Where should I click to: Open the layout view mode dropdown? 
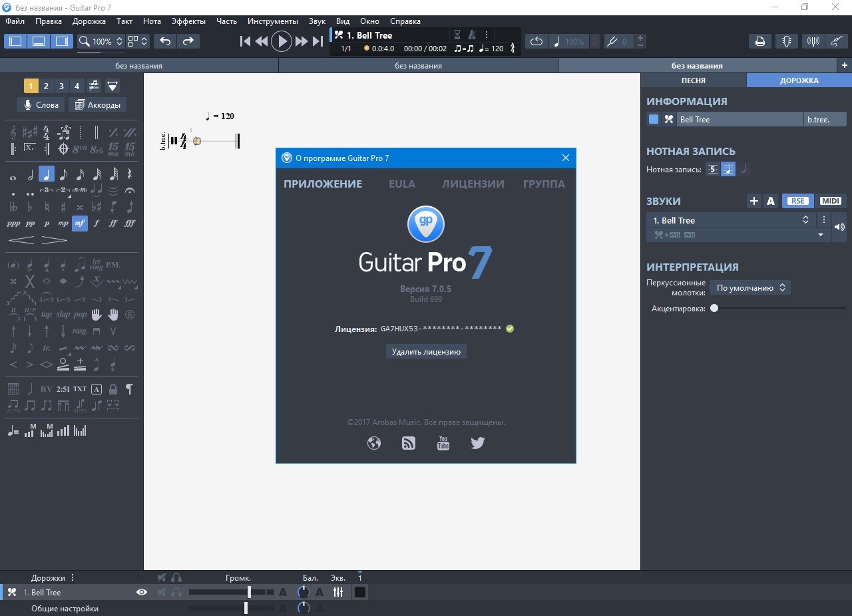click(x=137, y=41)
